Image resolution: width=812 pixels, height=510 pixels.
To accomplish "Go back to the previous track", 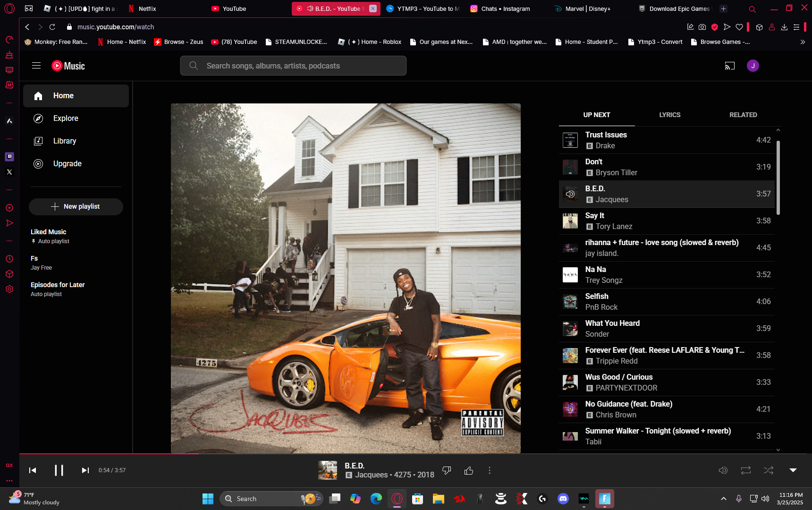I will coord(33,470).
